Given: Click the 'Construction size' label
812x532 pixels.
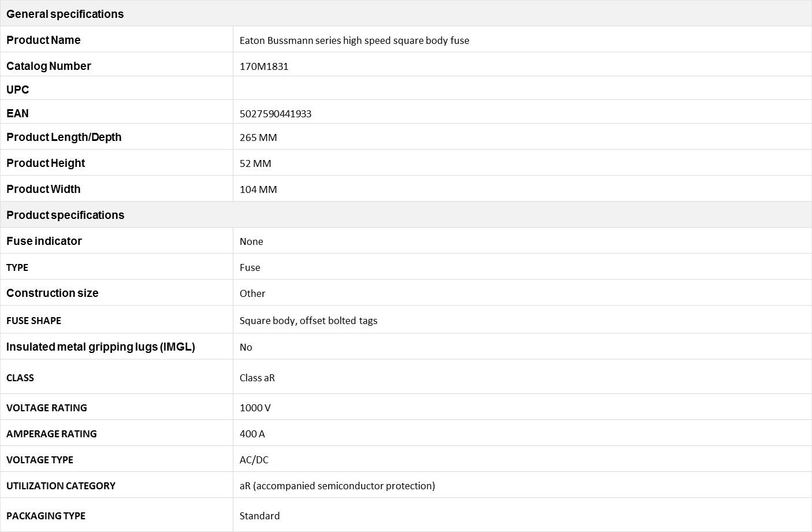Looking at the screenshot, I should [52, 293].
